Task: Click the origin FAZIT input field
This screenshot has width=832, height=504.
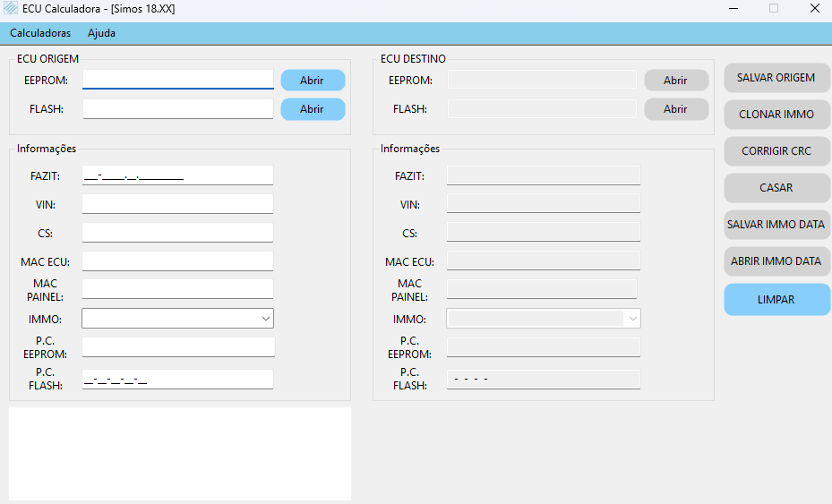Action: tap(177, 175)
